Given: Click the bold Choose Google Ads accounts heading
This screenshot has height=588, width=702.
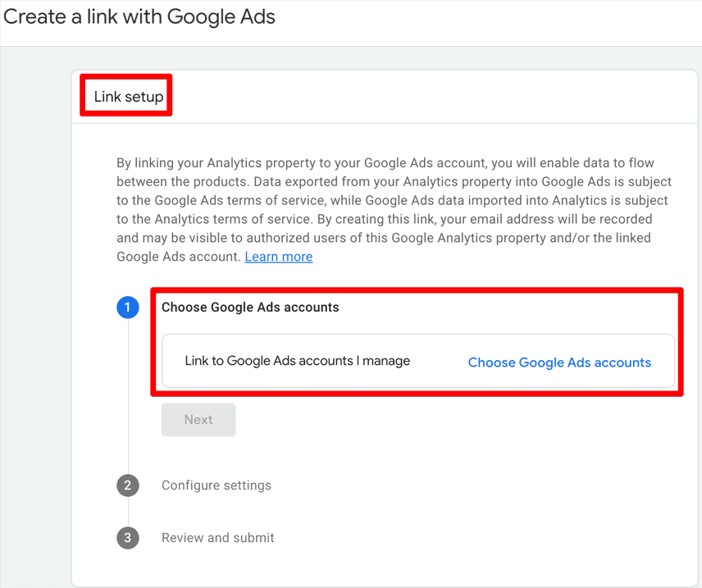Looking at the screenshot, I should [x=250, y=307].
